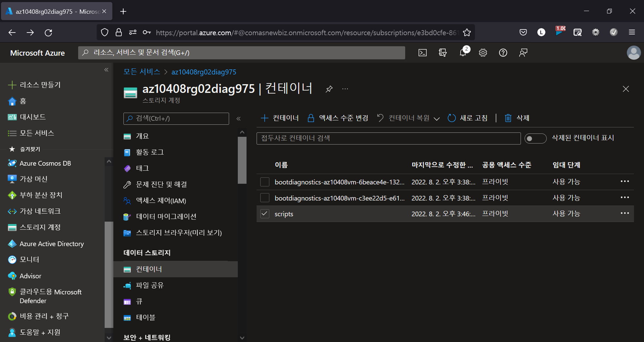This screenshot has height=342, width=644.
Task: Check the bootdiagnostics c3ee22d5 row checkbox
Action: [x=265, y=198]
